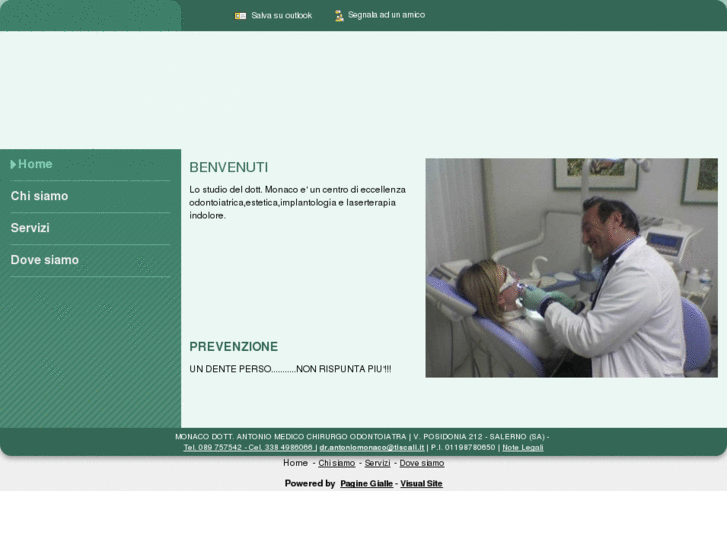Image resolution: width=727 pixels, height=545 pixels.
Task: Click Home in the bottom navigation
Action: point(295,463)
